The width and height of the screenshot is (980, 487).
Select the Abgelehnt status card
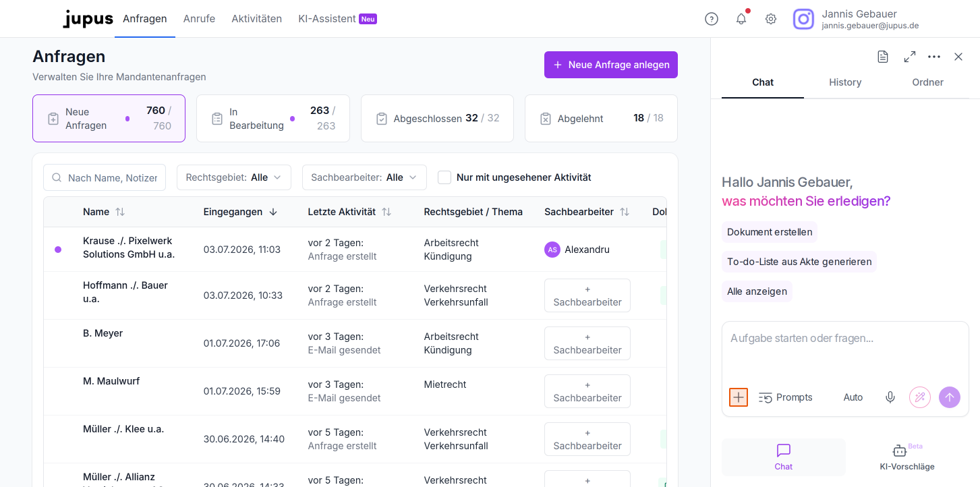[601, 118]
